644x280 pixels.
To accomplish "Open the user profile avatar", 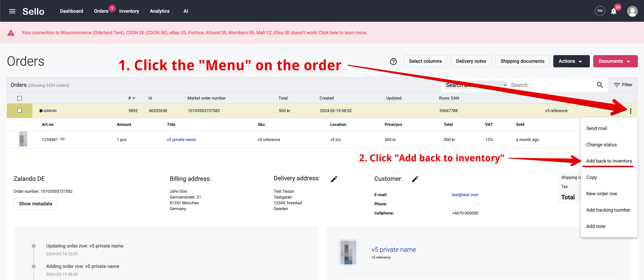I will click(x=632, y=11).
